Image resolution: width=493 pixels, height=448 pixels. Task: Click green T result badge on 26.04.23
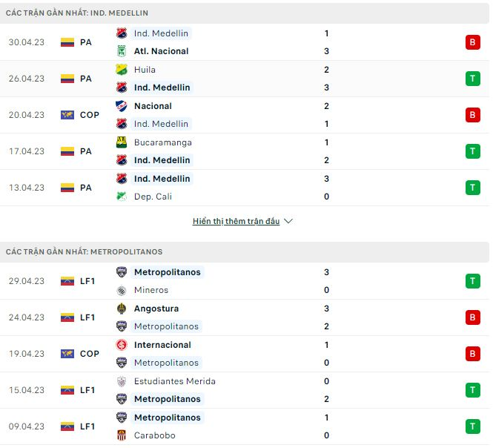pyautogui.click(x=472, y=79)
